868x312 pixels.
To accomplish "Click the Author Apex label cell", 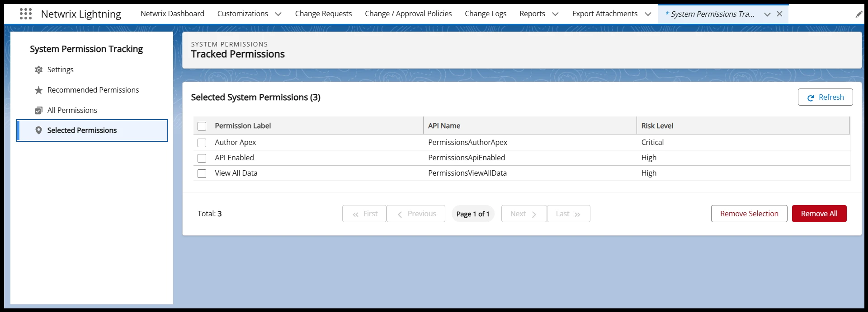I will click(x=235, y=142).
